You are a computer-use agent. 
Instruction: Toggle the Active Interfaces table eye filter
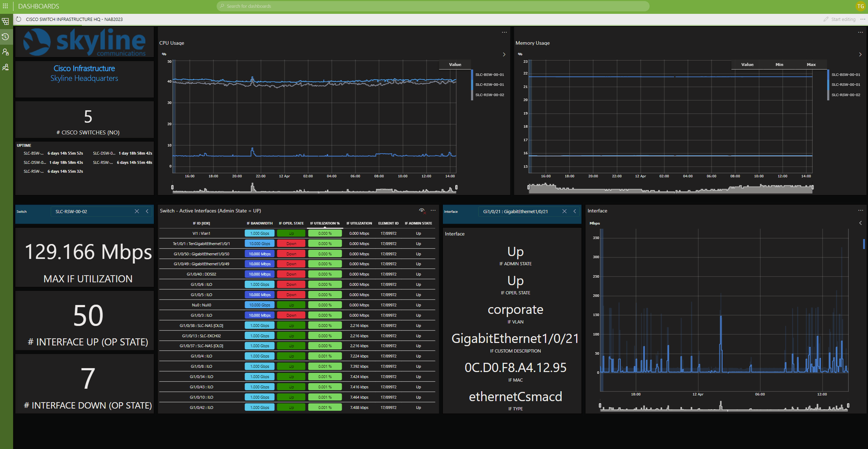(422, 211)
